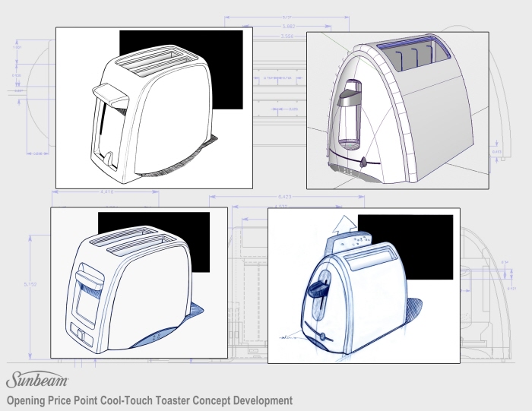
Task: Select the black-and-white line toaster sketch
Action: tap(154, 108)
